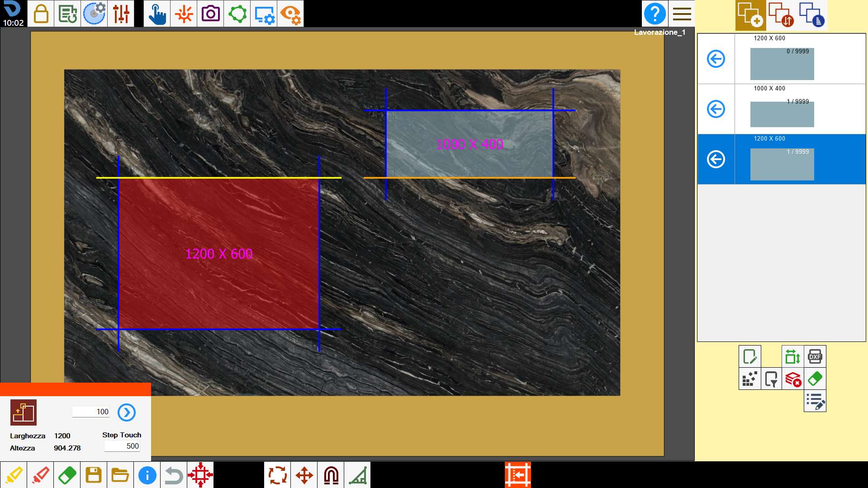Click the Step Touch value field
The width and height of the screenshot is (868, 488).
coord(122,446)
